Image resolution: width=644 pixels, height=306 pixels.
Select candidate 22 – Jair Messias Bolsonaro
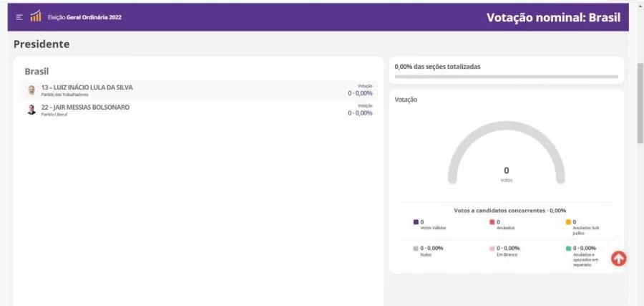[x=85, y=107]
